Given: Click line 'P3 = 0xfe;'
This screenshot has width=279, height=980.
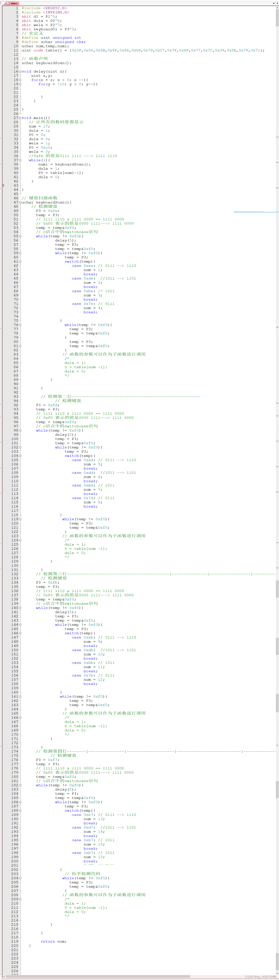Looking at the screenshot, I should [x=48, y=211].
